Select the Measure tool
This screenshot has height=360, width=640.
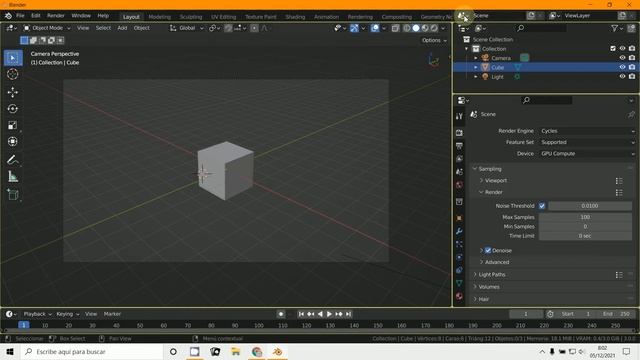point(13,176)
